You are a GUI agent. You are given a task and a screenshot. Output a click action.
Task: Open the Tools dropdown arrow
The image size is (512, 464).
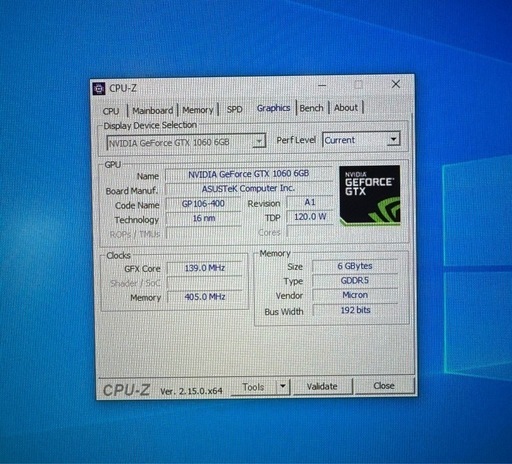[283, 387]
